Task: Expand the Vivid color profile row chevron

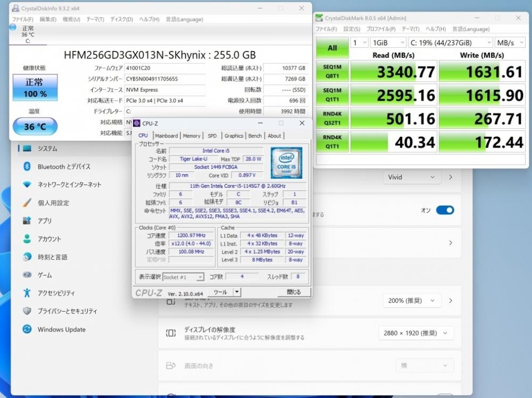Action: pos(451,177)
